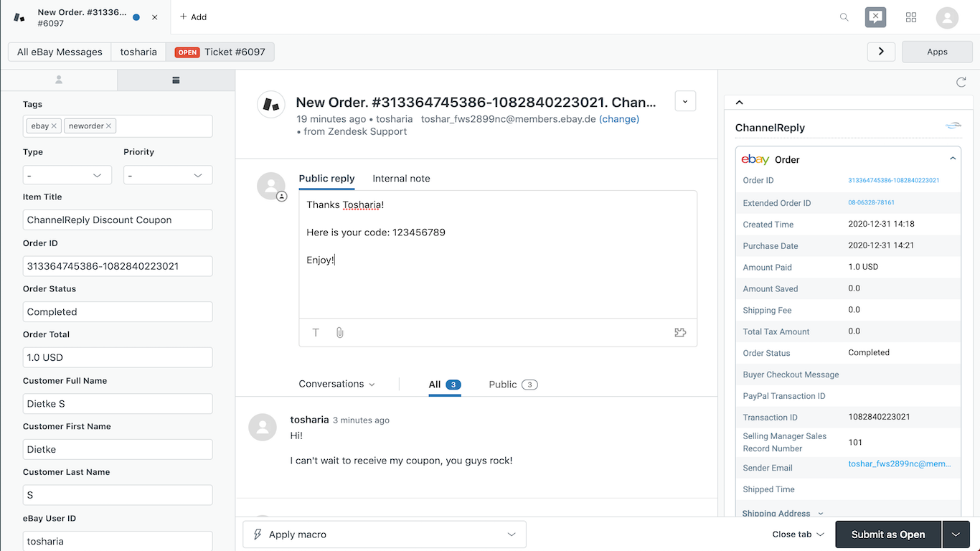
Task: Select the Public reply tab
Action: 326,179
